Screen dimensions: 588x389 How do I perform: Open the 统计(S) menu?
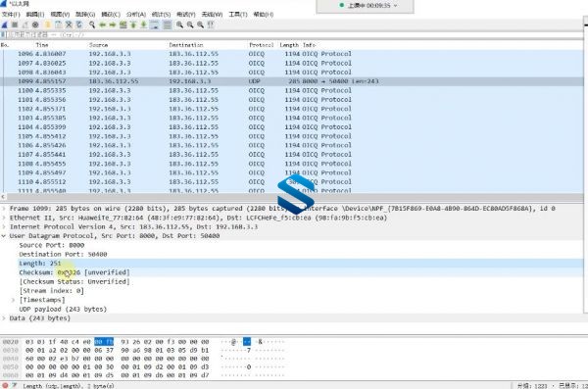tap(162, 15)
